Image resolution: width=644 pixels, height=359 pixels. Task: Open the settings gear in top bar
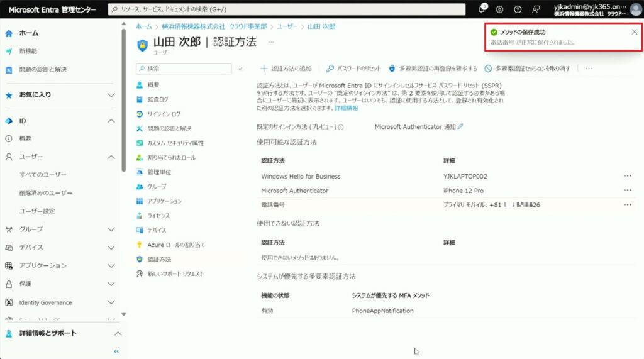point(499,9)
